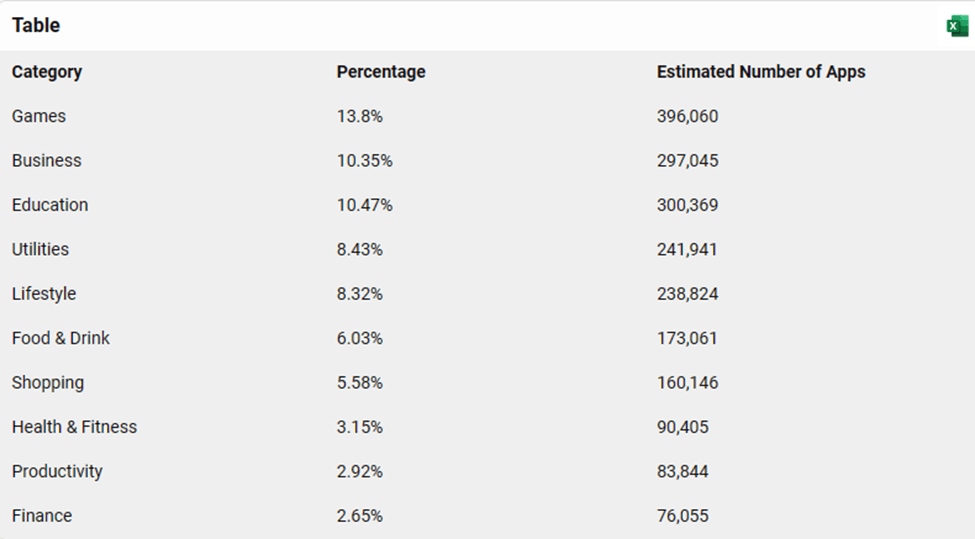Select the Games category cell
This screenshot has width=975, height=539.
click(39, 116)
